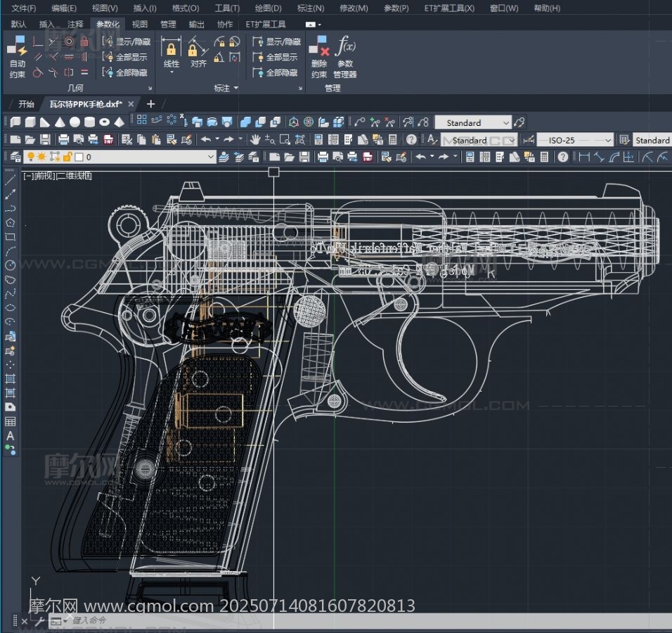672x633 pixels.
Task: Click the Delete Constraints (删除约束) icon
Action: (x=319, y=46)
